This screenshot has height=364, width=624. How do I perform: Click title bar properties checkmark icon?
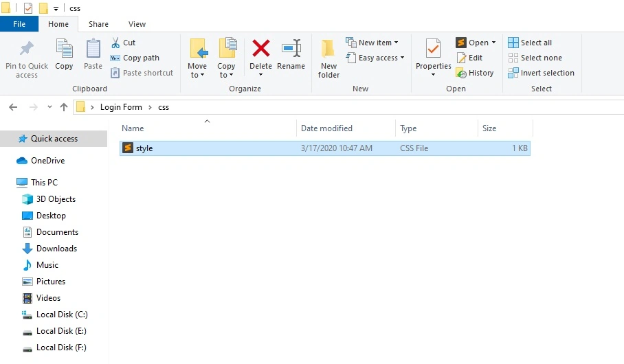[x=28, y=8]
